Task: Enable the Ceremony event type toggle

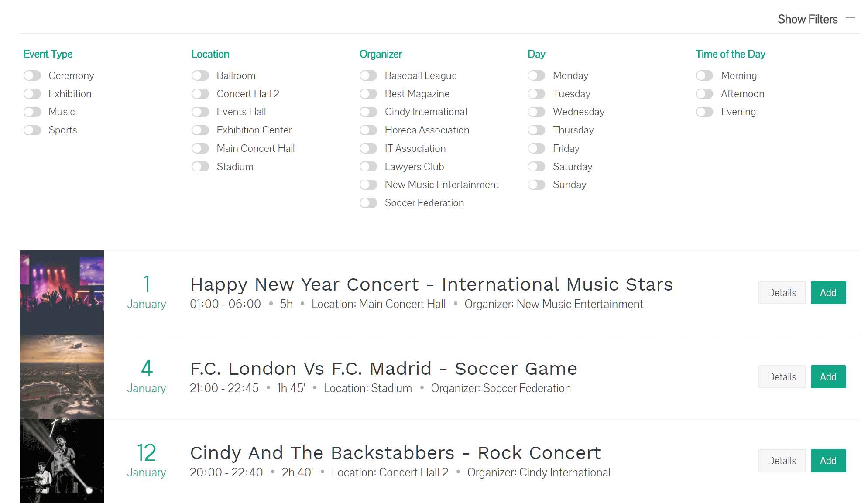Action: [32, 76]
